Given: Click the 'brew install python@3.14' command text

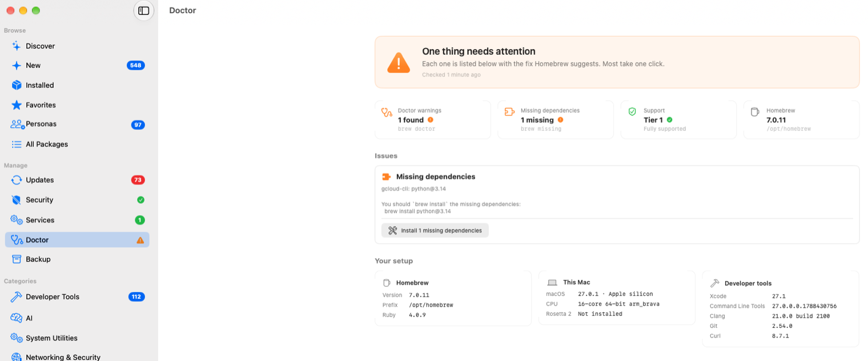Looking at the screenshot, I should click(x=417, y=211).
